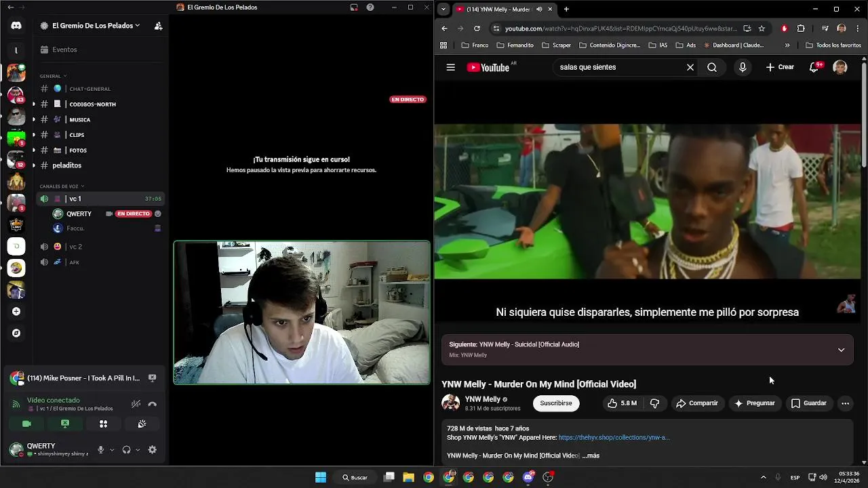Viewport: 868px width, 488px height.
Task: Open the fotos text channel
Action: point(100,150)
